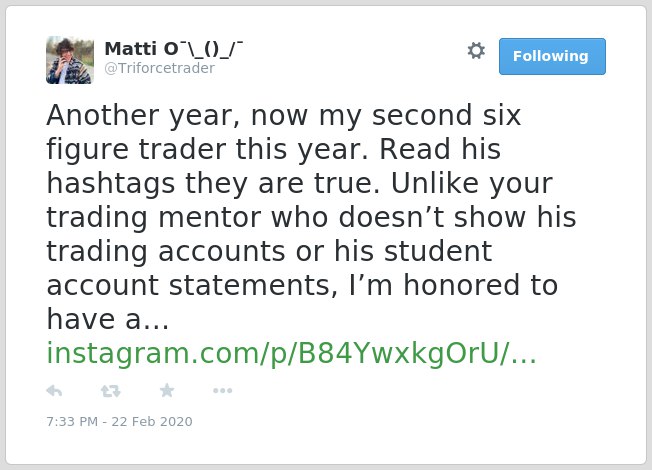Retweet this post using the retweet icon
This screenshot has height=470, width=652.
click(111, 391)
